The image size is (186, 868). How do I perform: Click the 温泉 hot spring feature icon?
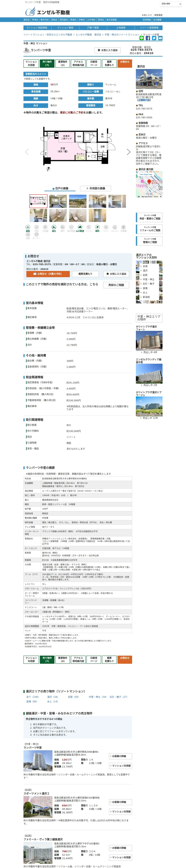(28, 228)
